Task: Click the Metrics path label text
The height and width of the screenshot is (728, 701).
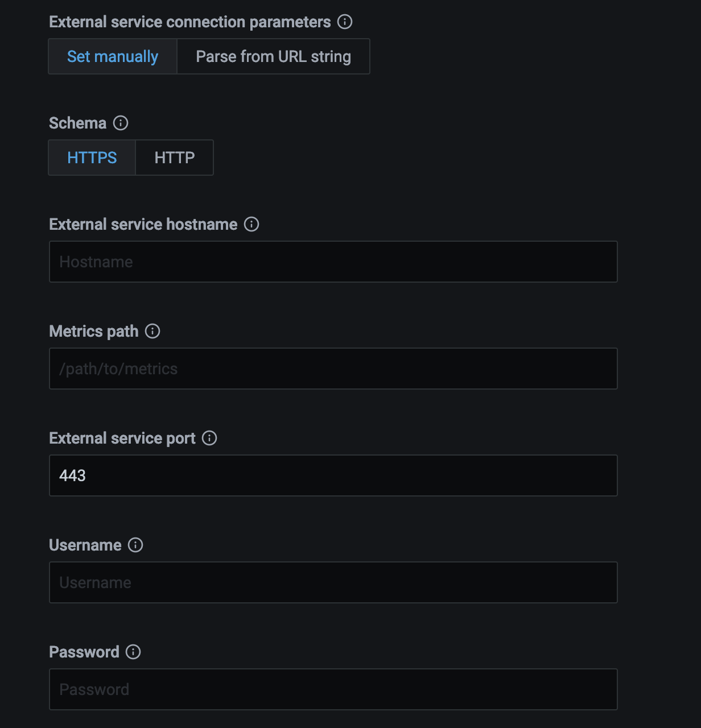Action: (94, 331)
